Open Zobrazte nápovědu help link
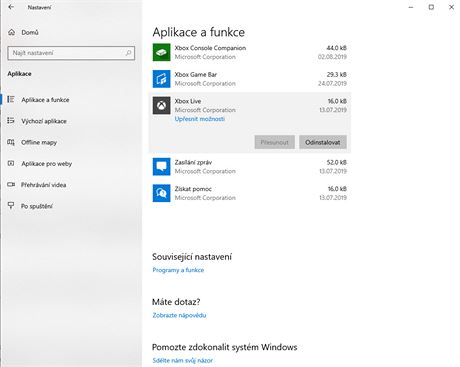460x367 pixels. pos(179,315)
